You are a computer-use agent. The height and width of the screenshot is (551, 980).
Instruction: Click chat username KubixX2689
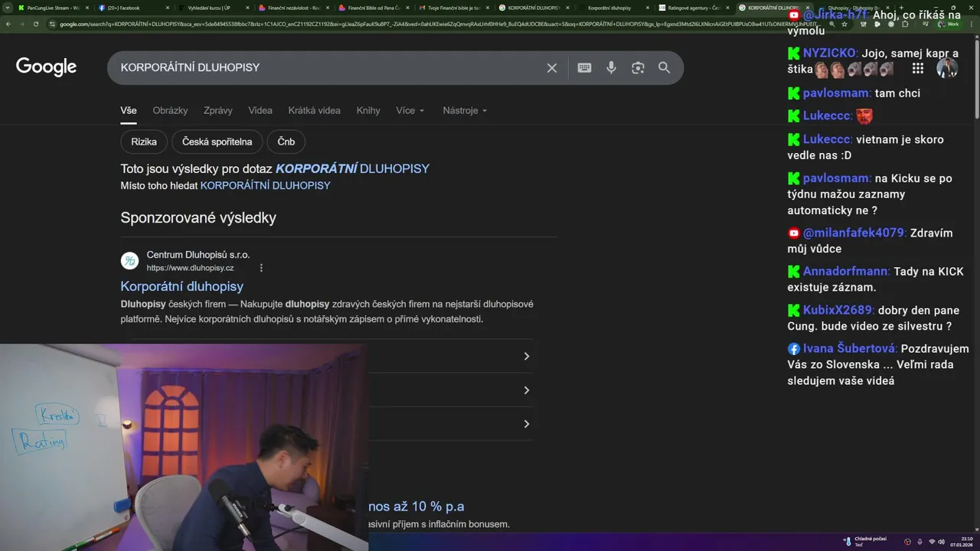point(838,311)
